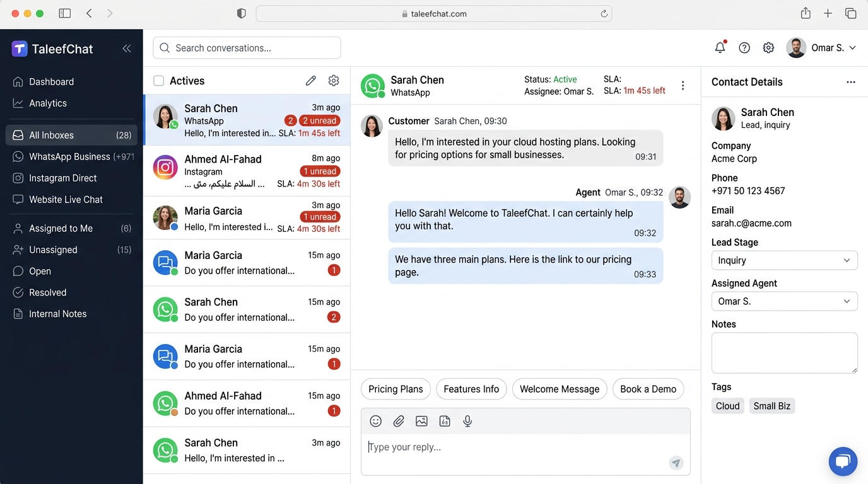Insert the Book a Demo quick reply

pyautogui.click(x=648, y=389)
